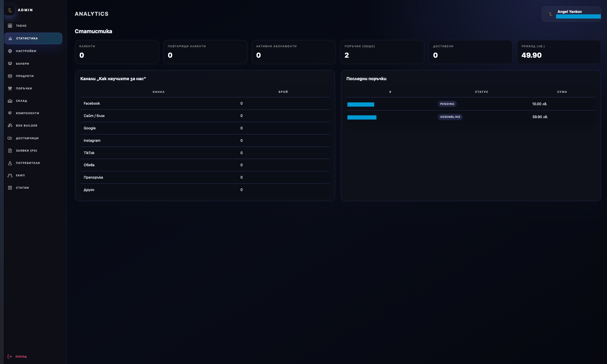This screenshot has height=364, width=607.
Task: Open the Поръчки menu item
Action: point(24,88)
